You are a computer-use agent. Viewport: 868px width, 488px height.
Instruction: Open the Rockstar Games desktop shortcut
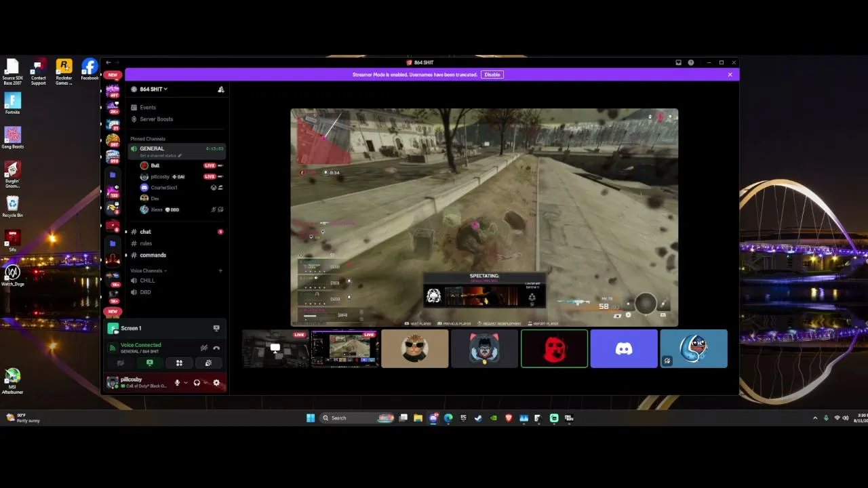[64, 72]
